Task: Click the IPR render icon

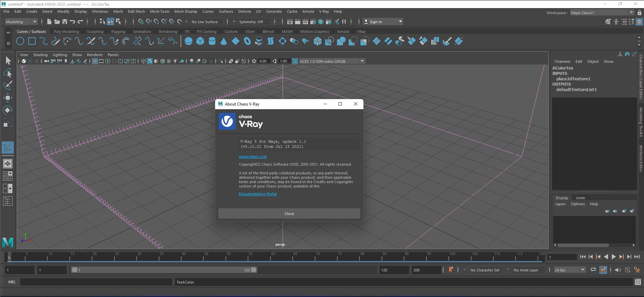Action: (x=305, y=22)
